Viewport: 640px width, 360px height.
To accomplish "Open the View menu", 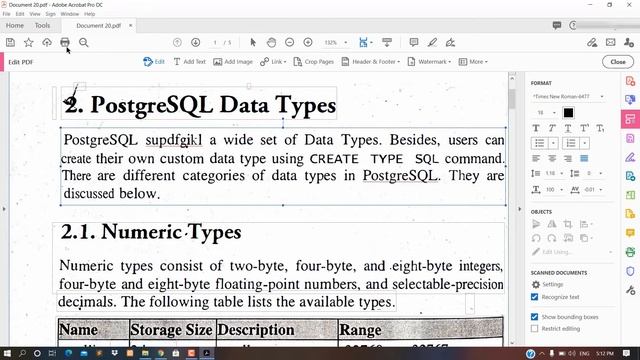I will tap(35, 14).
